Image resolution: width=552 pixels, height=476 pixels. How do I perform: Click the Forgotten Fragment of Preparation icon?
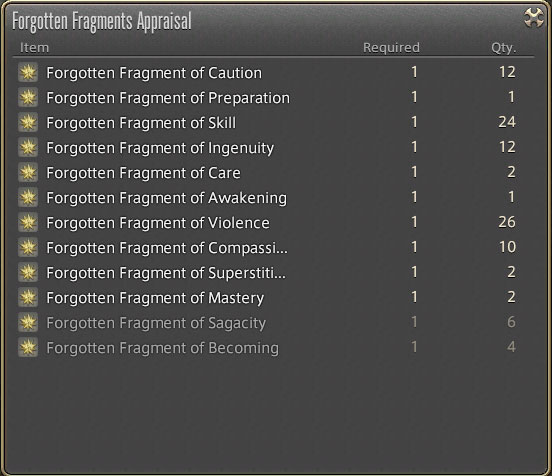click(28, 98)
